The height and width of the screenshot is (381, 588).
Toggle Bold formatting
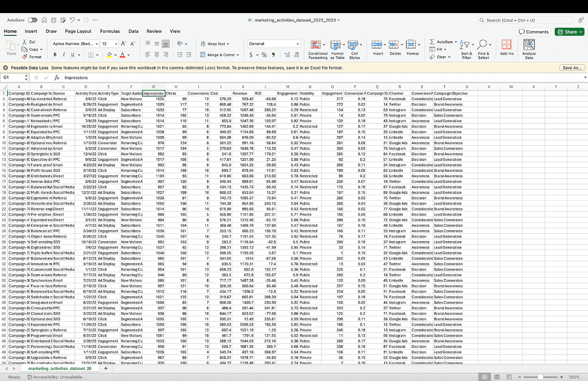pos(55,55)
